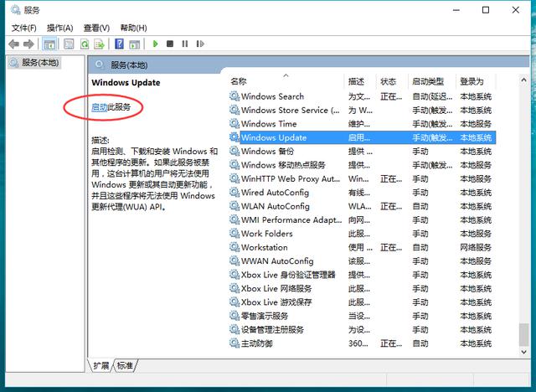The width and height of the screenshot is (536, 392).
Task: Click gear icon beside Windows Time
Action: (x=234, y=124)
